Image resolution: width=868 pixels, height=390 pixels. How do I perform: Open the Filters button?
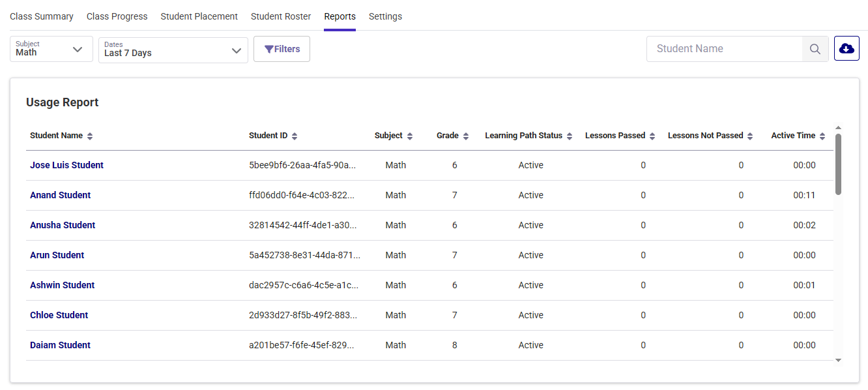(282, 49)
